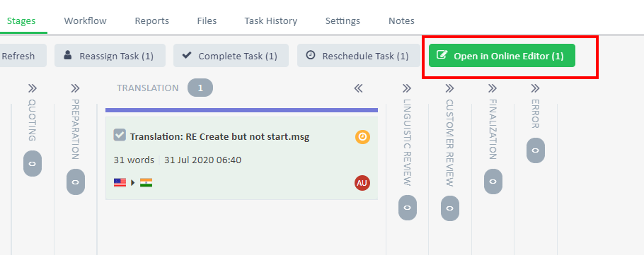644x255 pixels.
Task: Expand the Preparation stage column
Action: tap(75, 88)
